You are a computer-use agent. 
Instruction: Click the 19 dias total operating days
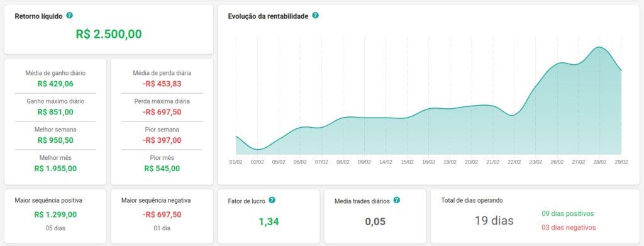click(x=494, y=221)
